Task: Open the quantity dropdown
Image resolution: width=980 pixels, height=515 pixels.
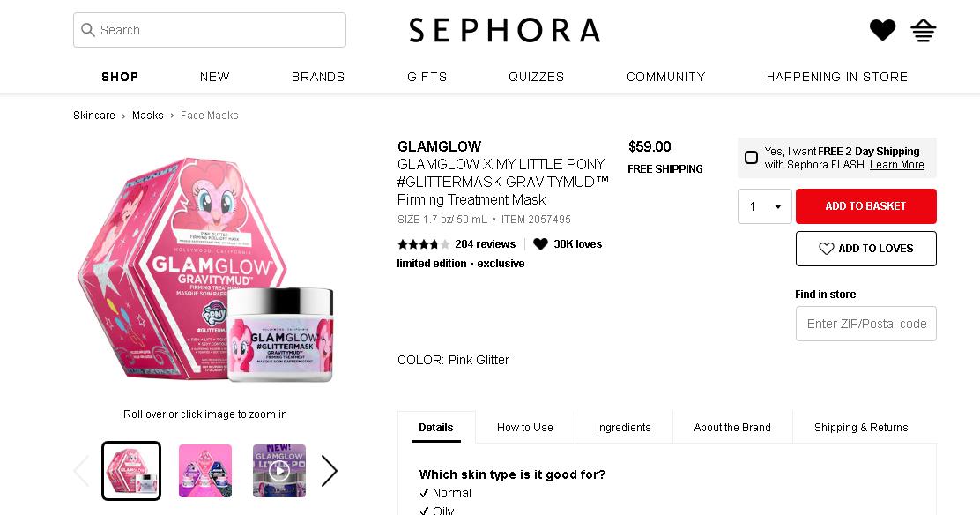Action: pyautogui.click(x=764, y=206)
